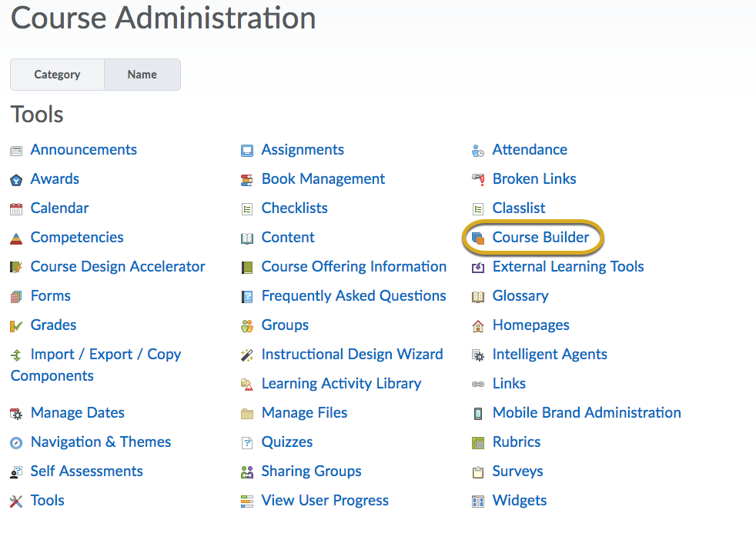Viewport: 756px width, 560px height.
Task: Click the Rubrics grid icon
Action: click(478, 443)
